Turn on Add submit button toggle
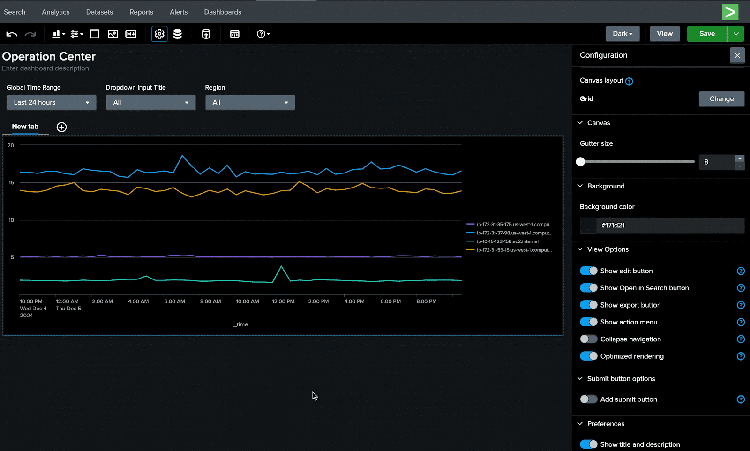The height and width of the screenshot is (451, 750). click(x=588, y=399)
